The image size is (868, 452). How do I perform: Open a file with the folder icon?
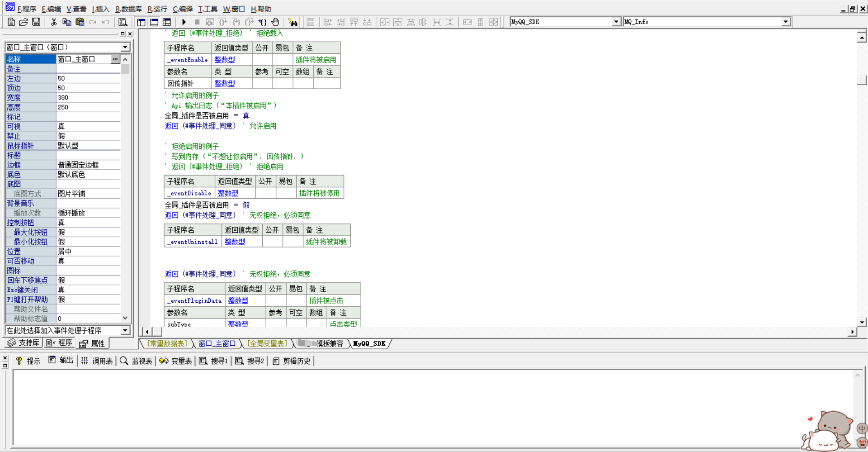(x=24, y=22)
